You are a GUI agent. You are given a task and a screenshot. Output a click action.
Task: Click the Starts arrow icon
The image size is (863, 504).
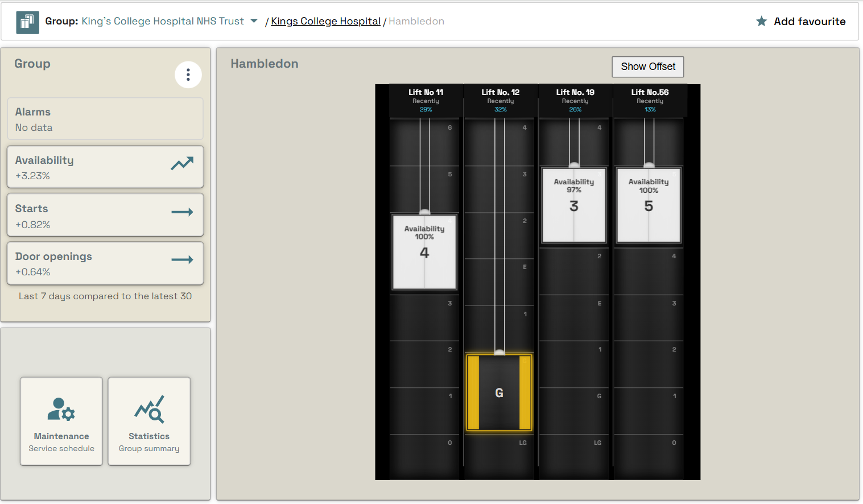(x=182, y=212)
